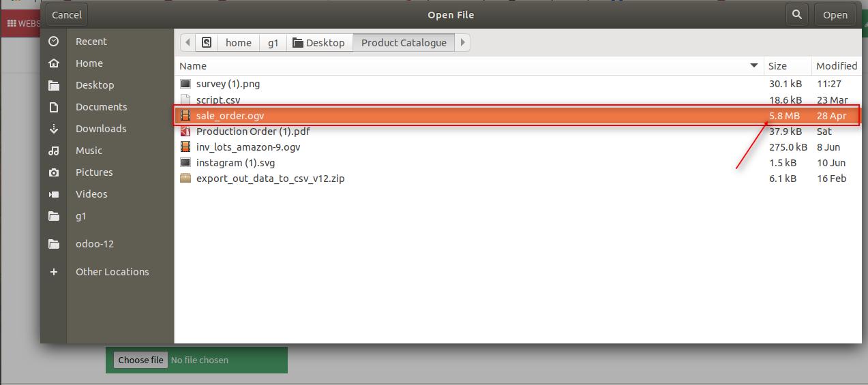Open Recent files in sidebar
Screen dimensions: 868x385
pos(91,42)
